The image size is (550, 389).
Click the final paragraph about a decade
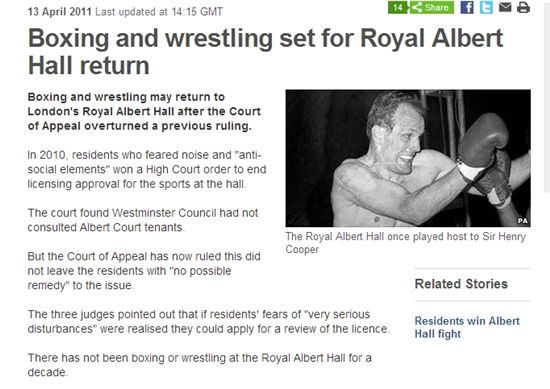[200, 365]
